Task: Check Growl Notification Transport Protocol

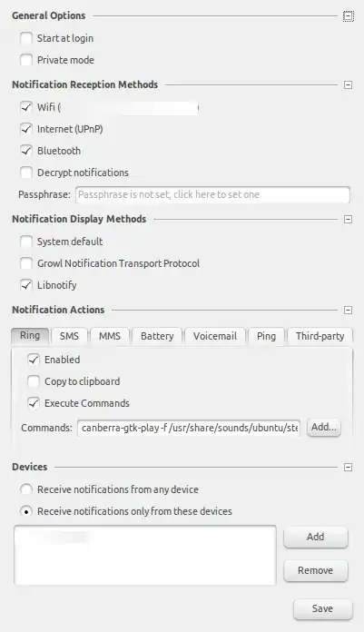Action: point(26,263)
